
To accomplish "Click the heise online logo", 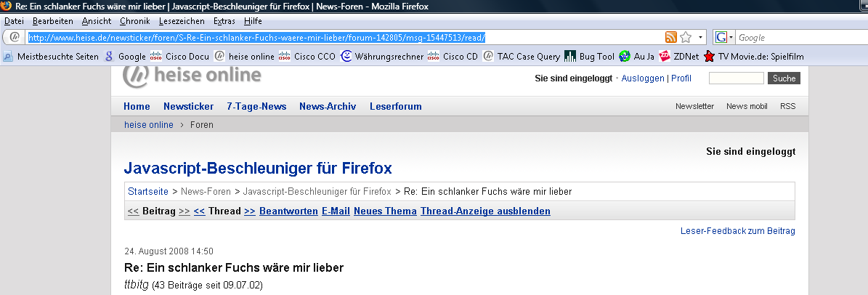I will (x=192, y=76).
